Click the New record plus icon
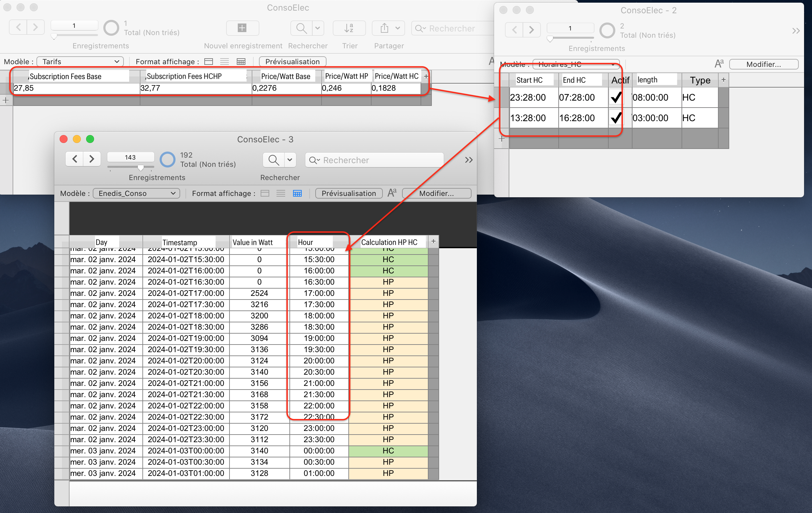The height and width of the screenshot is (513, 812). tap(242, 28)
